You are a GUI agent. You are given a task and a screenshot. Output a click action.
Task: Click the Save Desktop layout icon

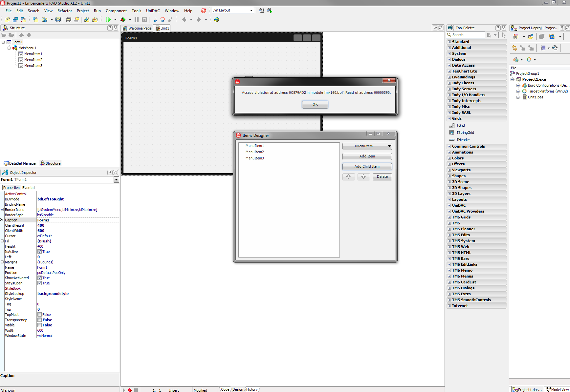coord(261,10)
